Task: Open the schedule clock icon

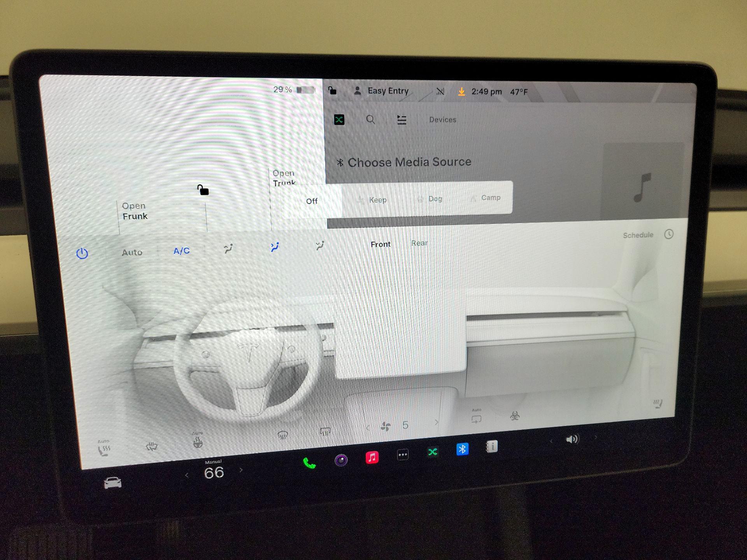Action: tap(668, 234)
